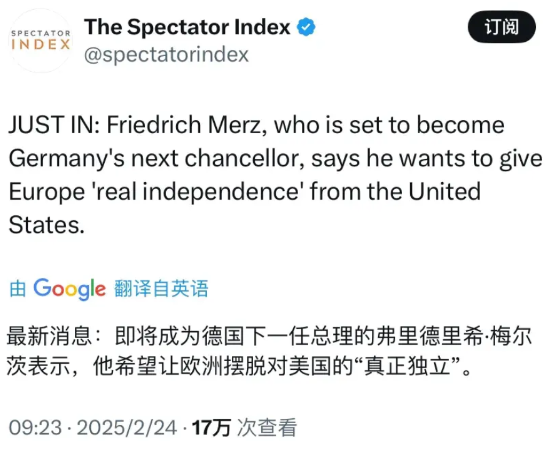Select the English tweet text about Friedrich Merz
Screen dimensions: 557x457
[275, 174]
